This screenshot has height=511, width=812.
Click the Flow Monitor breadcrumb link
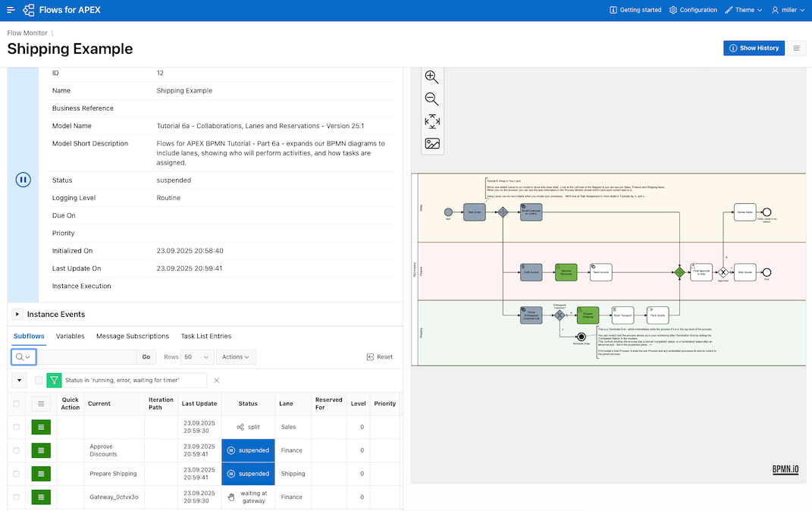pos(27,33)
